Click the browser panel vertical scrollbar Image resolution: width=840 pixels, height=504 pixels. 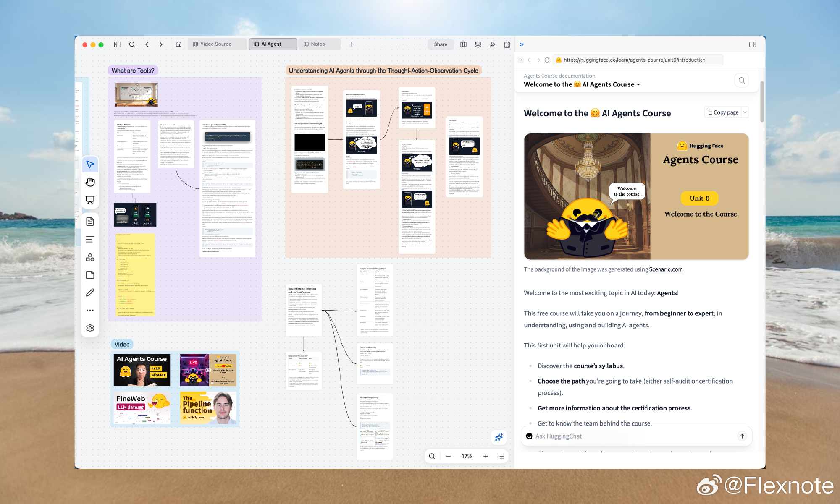point(762,101)
